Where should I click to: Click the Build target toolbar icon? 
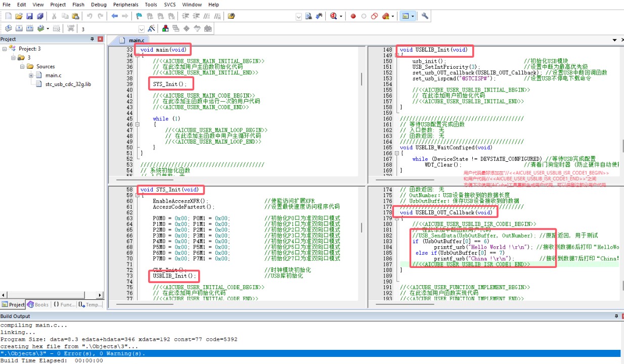[x=19, y=29]
